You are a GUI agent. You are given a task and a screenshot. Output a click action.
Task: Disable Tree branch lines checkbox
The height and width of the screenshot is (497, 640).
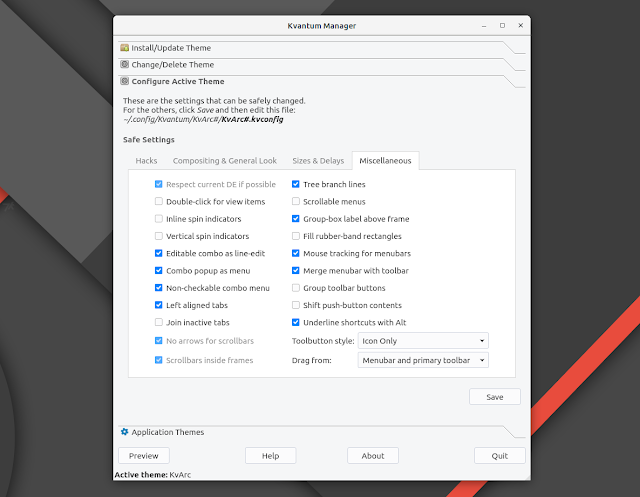tap(295, 185)
